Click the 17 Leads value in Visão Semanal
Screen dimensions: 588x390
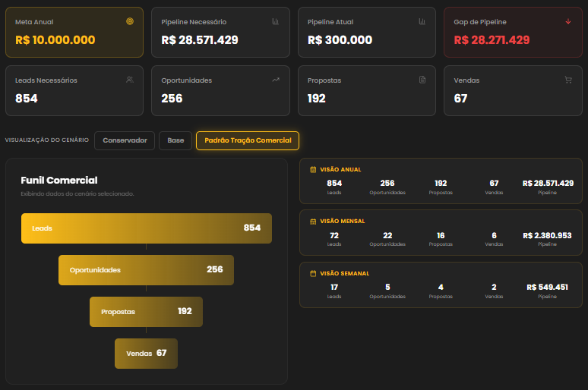334,287
